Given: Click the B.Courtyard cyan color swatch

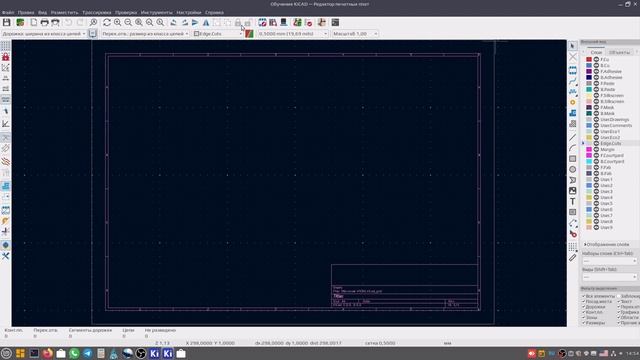Looking at the screenshot, I should (589, 162).
